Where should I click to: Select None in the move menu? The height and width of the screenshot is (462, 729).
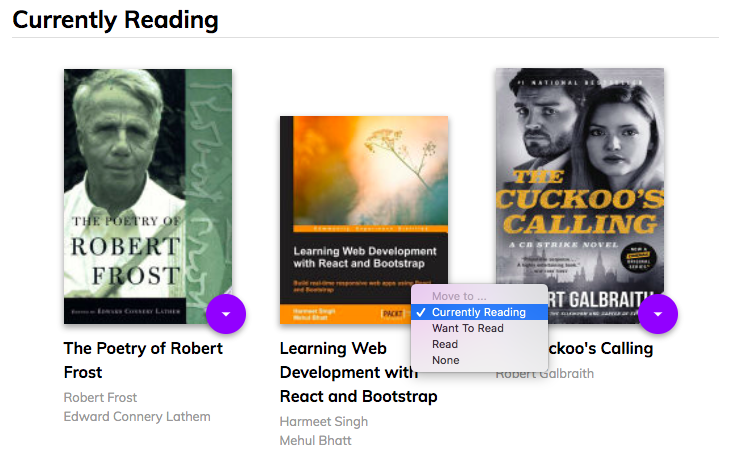coord(479,360)
